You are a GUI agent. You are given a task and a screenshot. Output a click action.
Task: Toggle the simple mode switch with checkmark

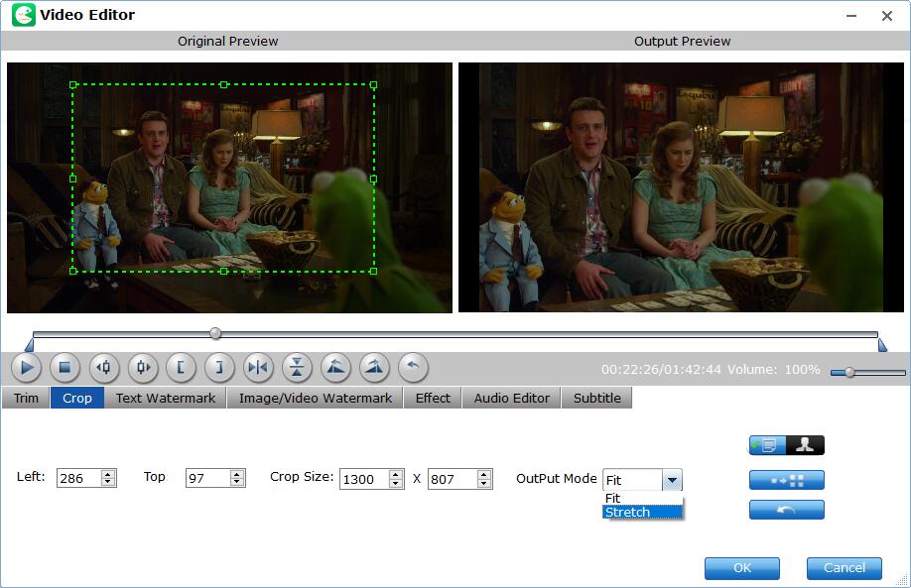click(767, 445)
